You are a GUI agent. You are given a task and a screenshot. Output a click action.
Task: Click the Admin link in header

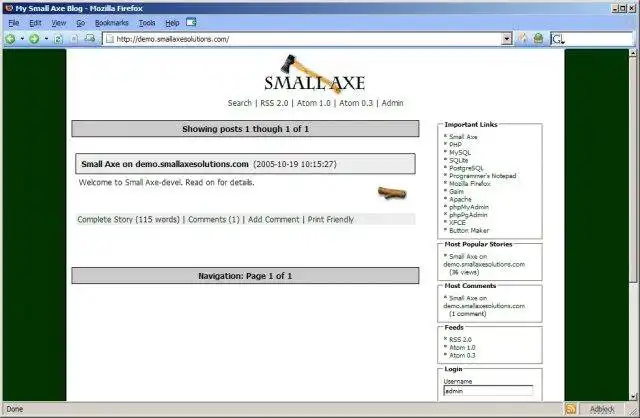pyautogui.click(x=392, y=103)
